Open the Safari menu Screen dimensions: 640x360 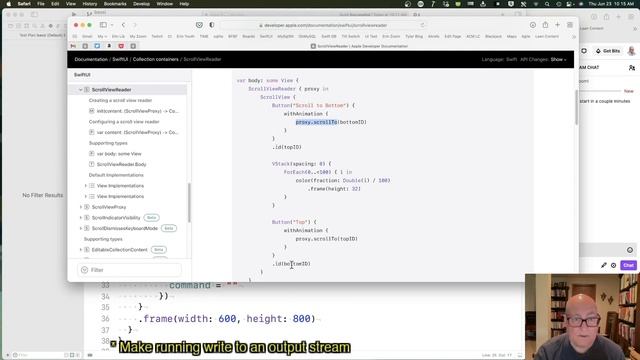pyautogui.click(x=24, y=4)
